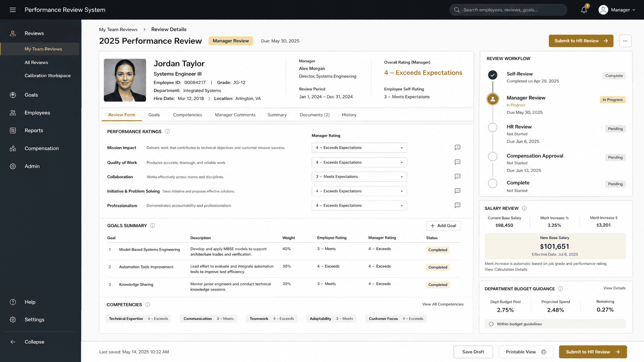644x362 pixels.
Task: Show info for Performance Ratings
Action: pyautogui.click(x=167, y=132)
